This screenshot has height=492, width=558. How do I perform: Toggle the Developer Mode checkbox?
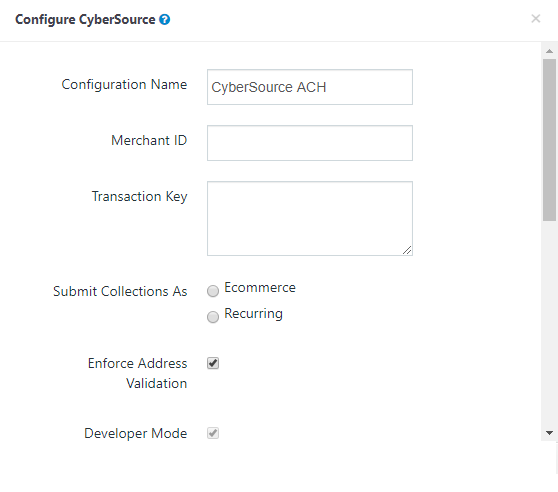[x=213, y=433]
